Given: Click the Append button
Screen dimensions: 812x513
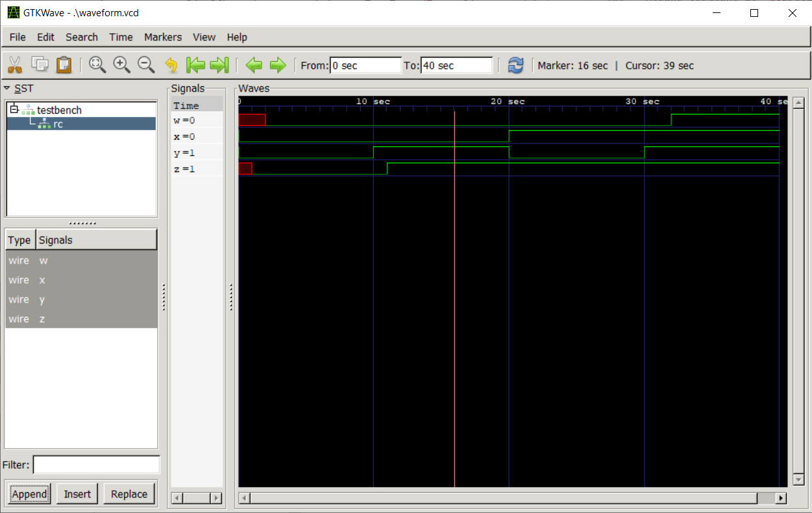Looking at the screenshot, I should pos(29,494).
